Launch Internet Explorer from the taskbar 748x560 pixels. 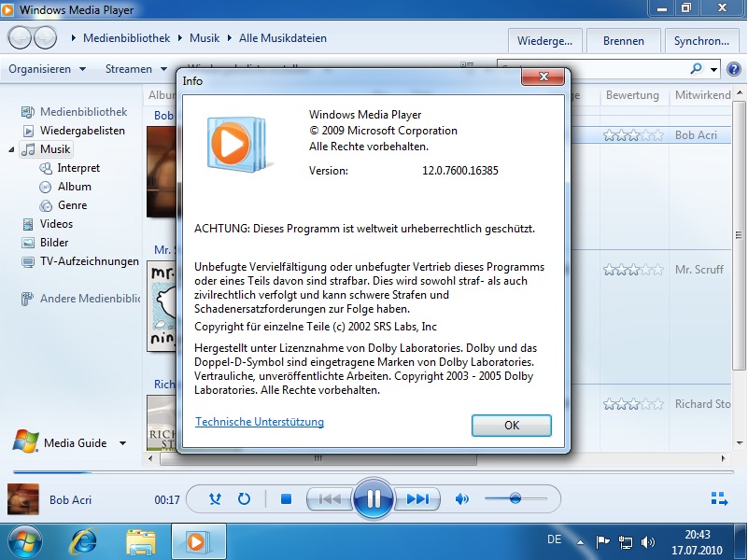click(x=83, y=540)
